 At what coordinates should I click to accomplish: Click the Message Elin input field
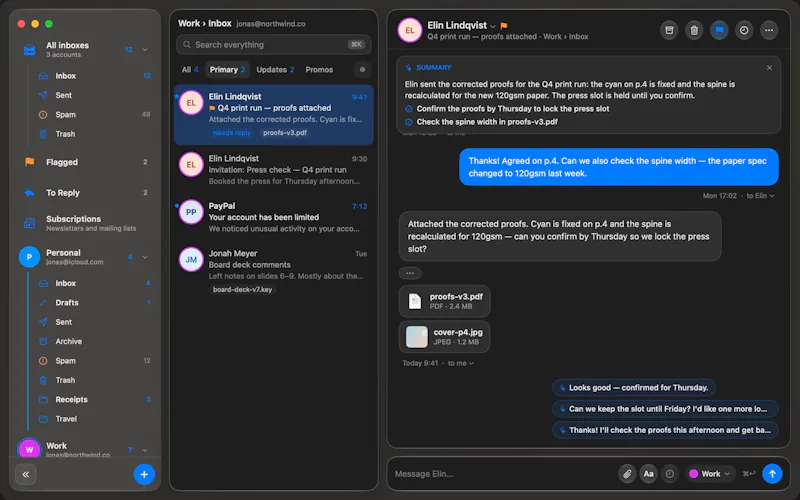(x=503, y=474)
